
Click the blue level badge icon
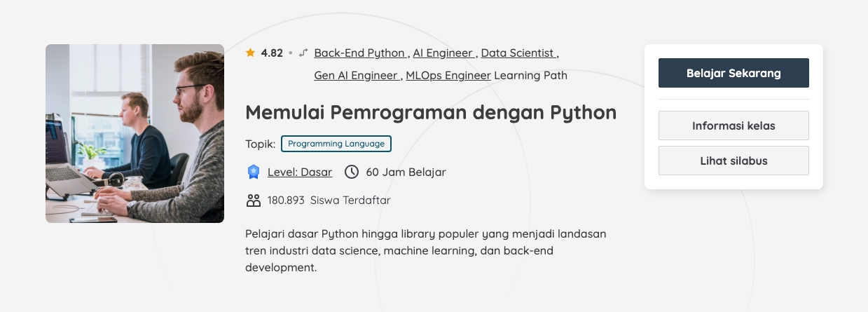pos(253,172)
